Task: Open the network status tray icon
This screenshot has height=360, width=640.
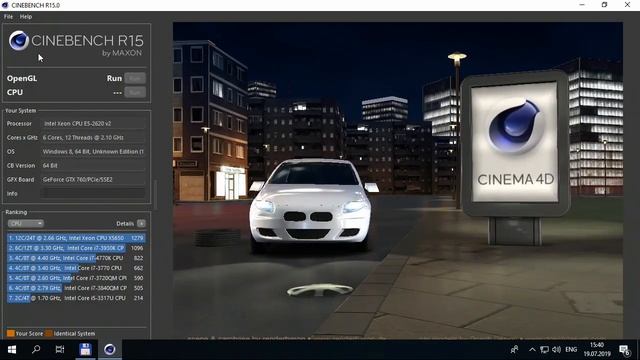Action: [544, 350]
